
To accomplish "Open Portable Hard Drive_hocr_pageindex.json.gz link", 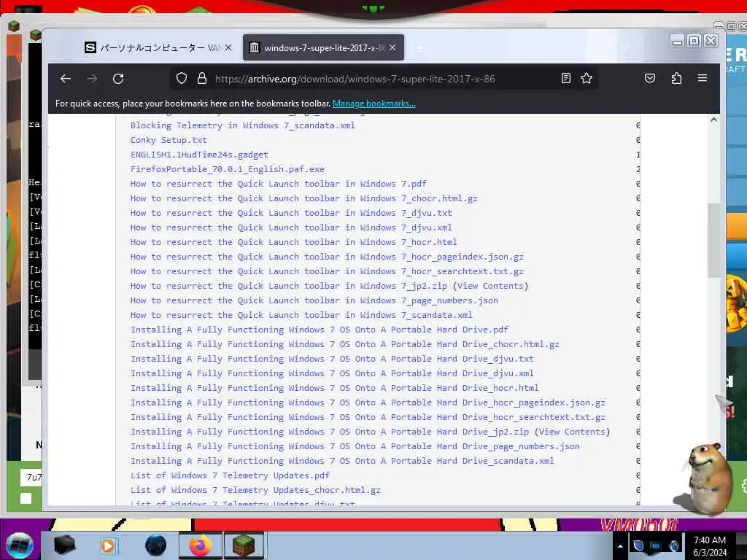I will [368, 402].
